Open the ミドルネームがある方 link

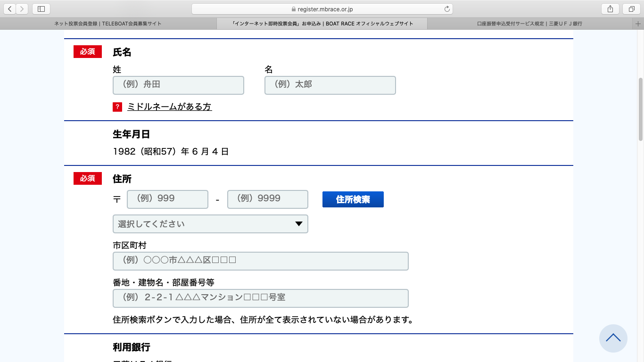pyautogui.click(x=169, y=107)
